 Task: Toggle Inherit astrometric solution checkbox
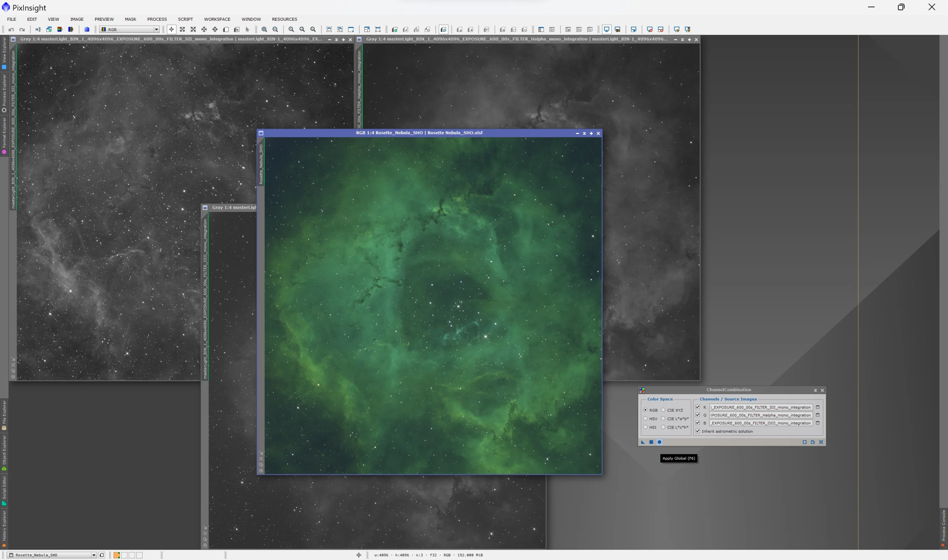coord(698,431)
